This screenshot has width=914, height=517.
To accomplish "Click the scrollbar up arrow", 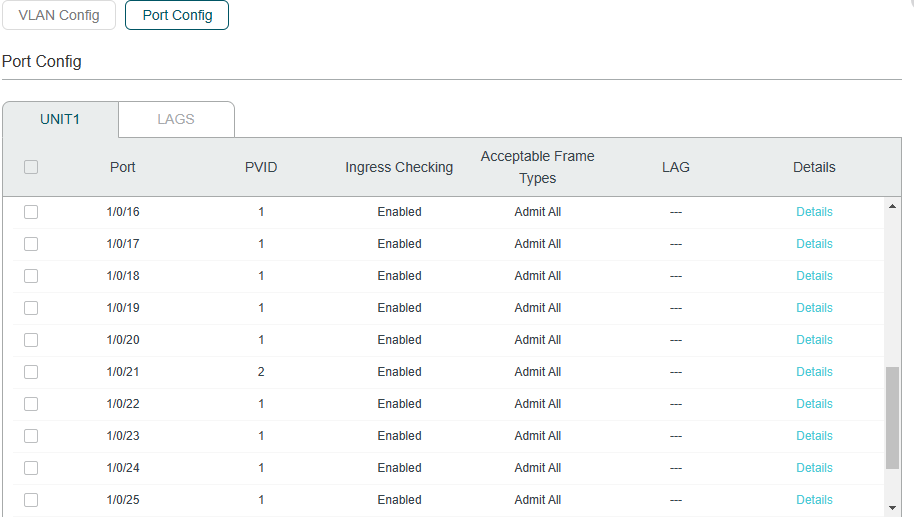I will click(x=892, y=206).
